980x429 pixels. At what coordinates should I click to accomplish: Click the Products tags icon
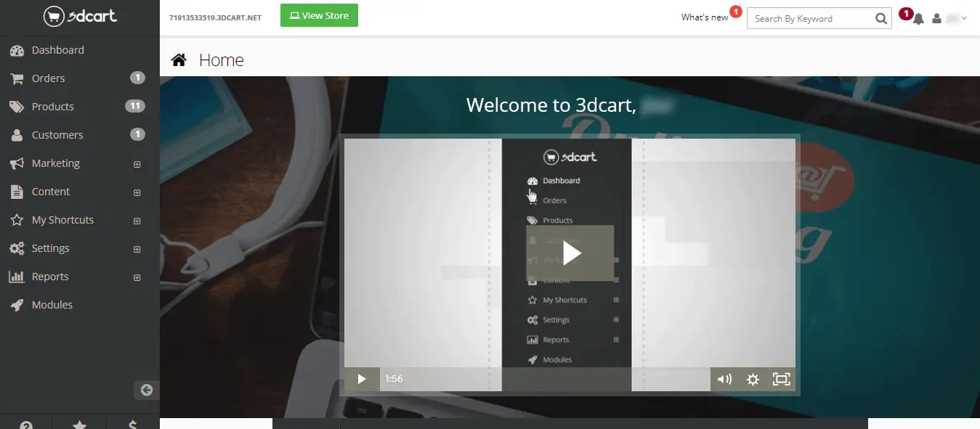pyautogui.click(x=17, y=107)
